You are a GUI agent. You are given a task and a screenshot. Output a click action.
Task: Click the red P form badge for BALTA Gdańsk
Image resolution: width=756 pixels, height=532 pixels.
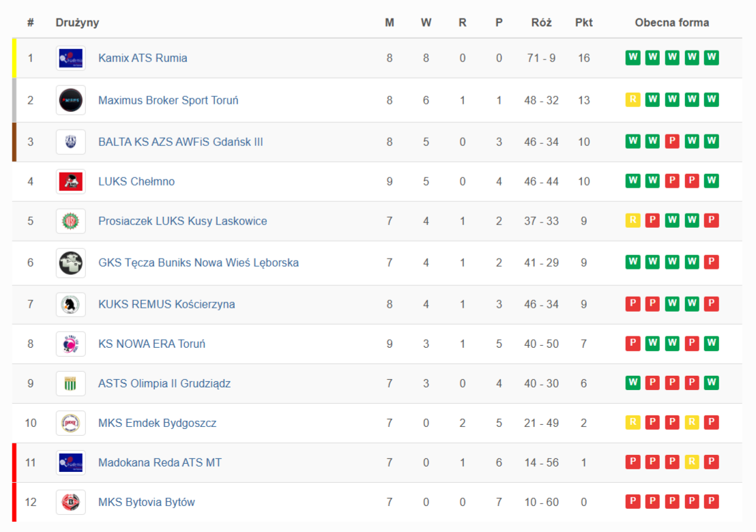point(672,142)
